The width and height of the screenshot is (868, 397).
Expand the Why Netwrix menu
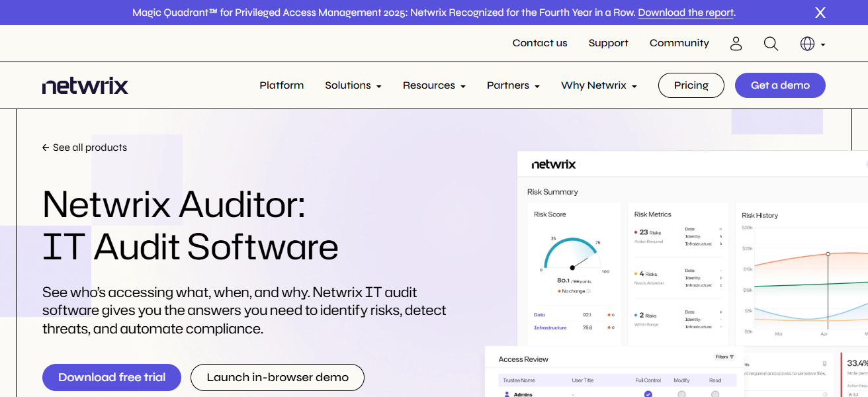[x=597, y=85]
